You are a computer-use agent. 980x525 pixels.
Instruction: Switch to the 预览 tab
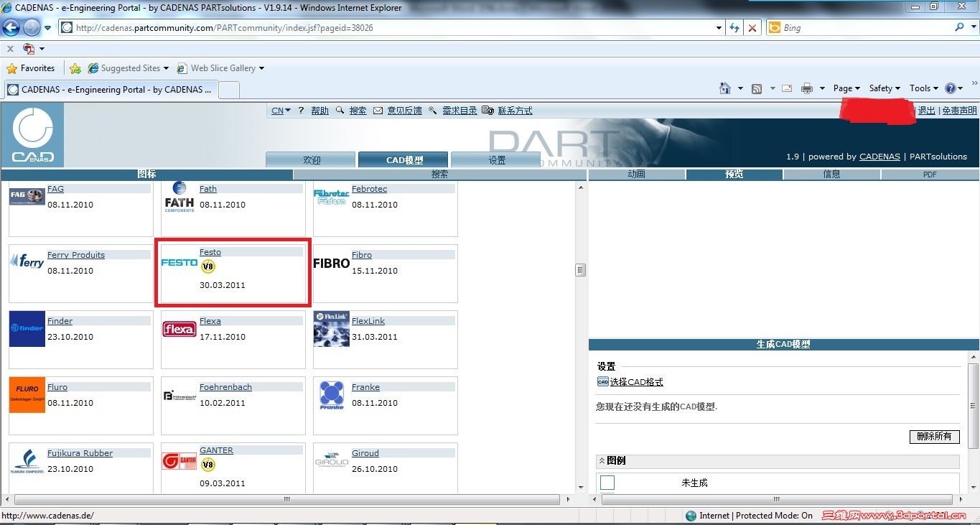pos(734,175)
